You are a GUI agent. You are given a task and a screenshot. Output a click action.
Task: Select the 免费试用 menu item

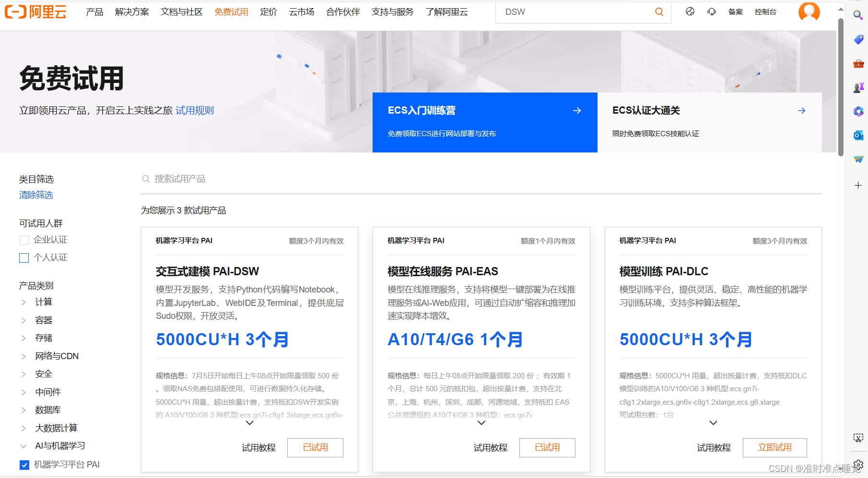(231, 12)
